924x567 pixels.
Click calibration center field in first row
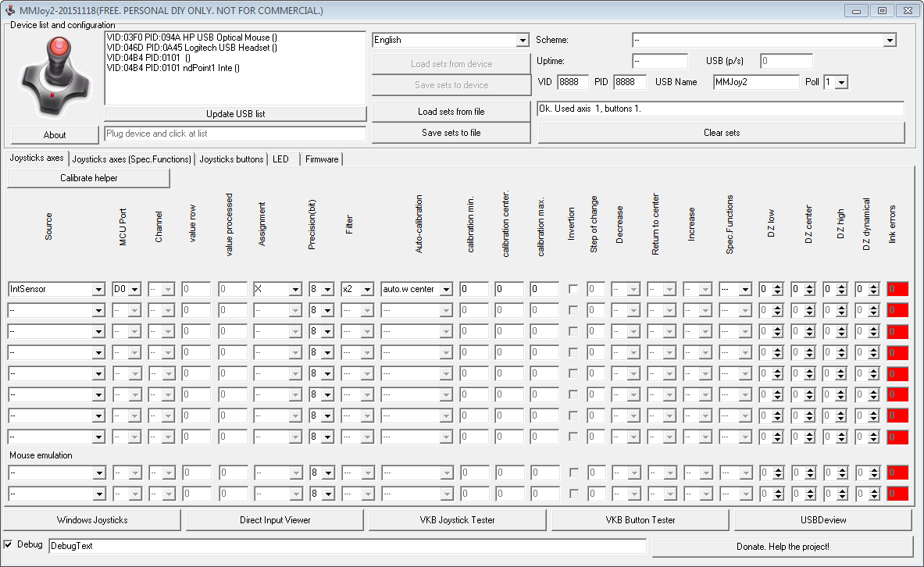(509, 290)
